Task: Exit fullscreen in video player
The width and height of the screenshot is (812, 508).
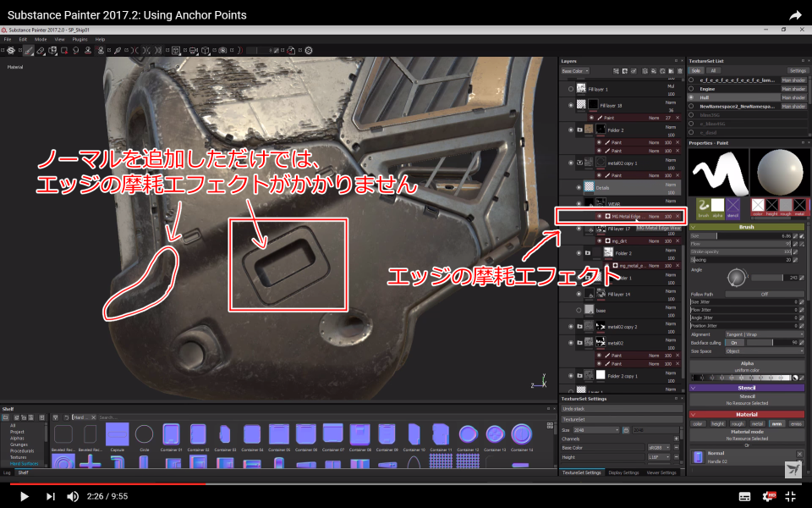Action: point(790,496)
